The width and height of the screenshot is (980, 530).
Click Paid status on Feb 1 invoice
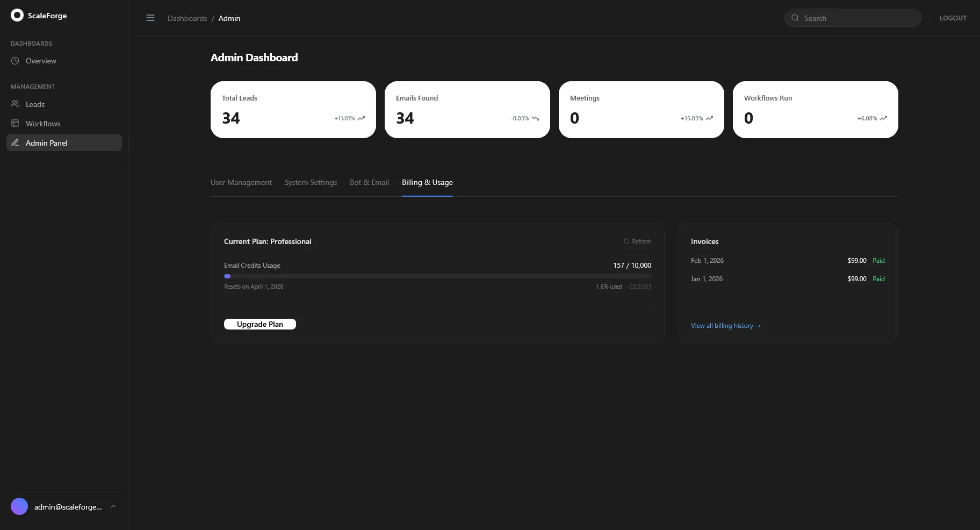coord(878,261)
